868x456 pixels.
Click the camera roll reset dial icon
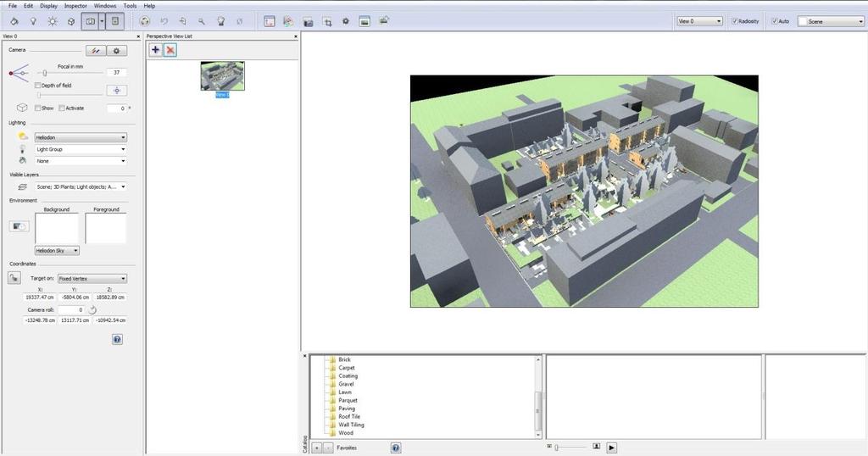[x=92, y=310]
